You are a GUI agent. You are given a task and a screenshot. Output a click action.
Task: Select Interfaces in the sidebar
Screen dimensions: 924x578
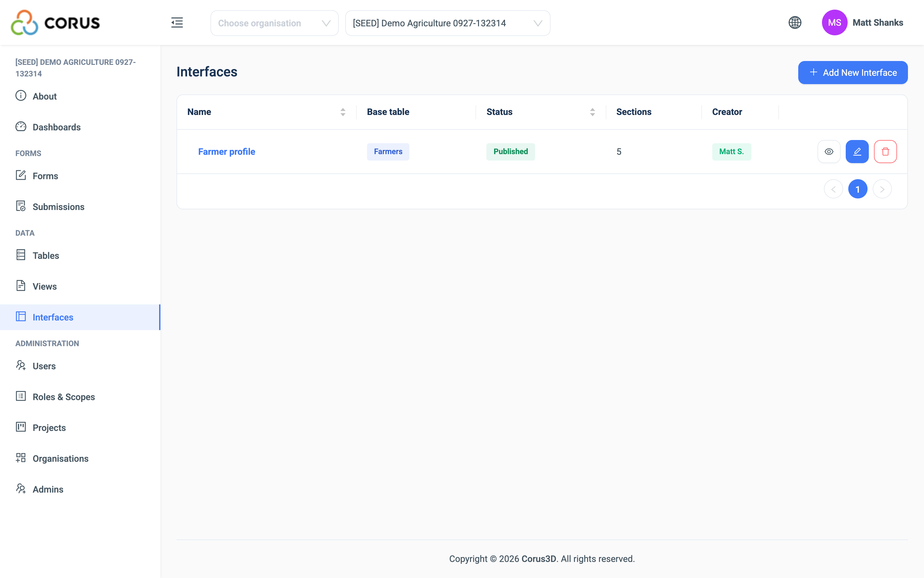point(80,317)
